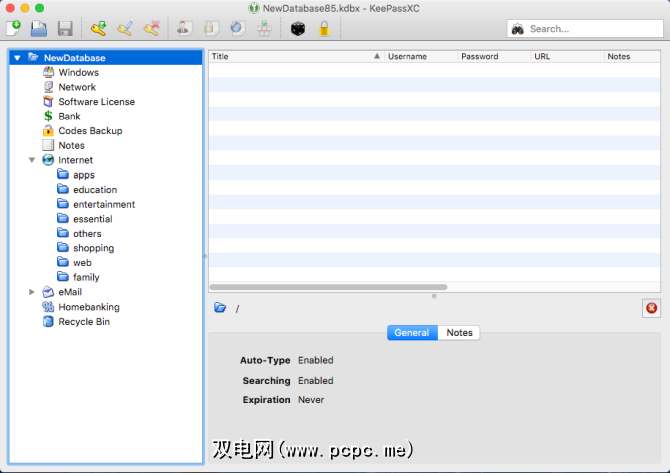Sort entries by Title column header
This screenshot has height=473, width=670.
(297, 56)
